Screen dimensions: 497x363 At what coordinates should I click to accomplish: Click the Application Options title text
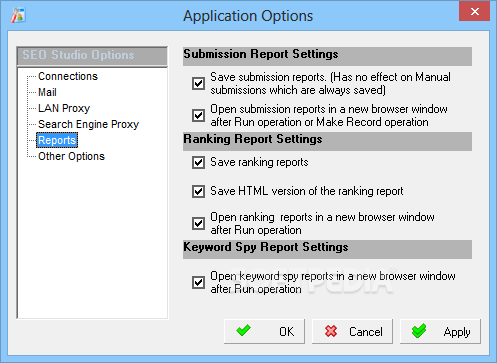248,16
